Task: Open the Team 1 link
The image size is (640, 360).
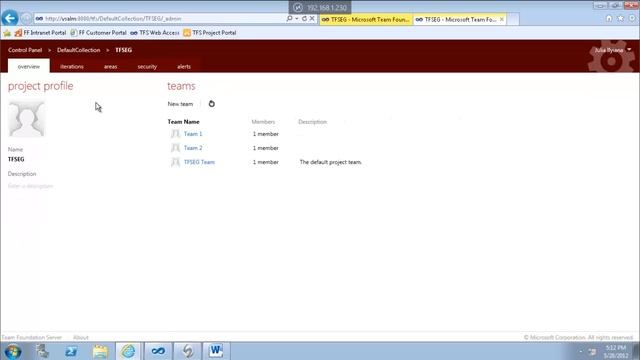Action: click(193, 134)
